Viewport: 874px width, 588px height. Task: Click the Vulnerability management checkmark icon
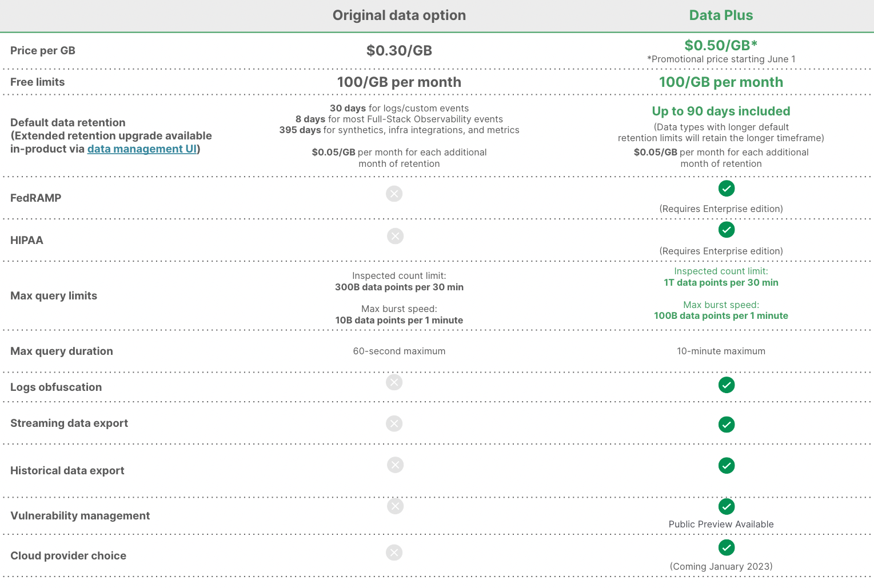point(727,507)
